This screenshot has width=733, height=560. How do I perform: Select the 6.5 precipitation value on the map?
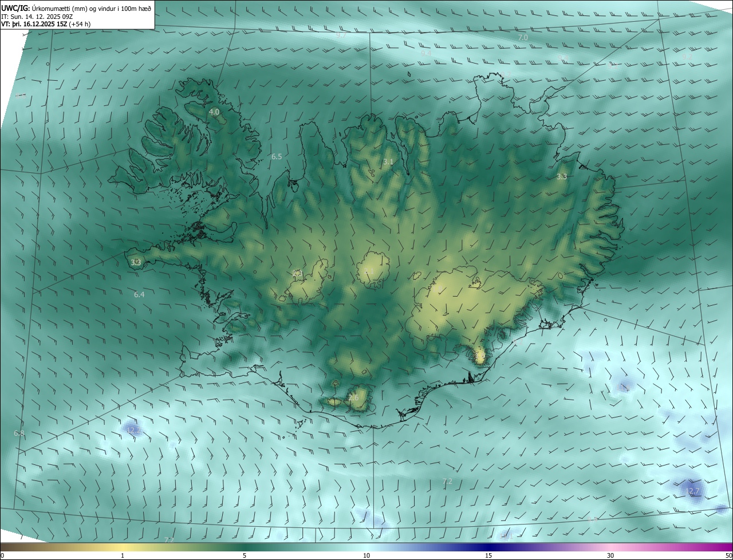pyautogui.click(x=277, y=156)
